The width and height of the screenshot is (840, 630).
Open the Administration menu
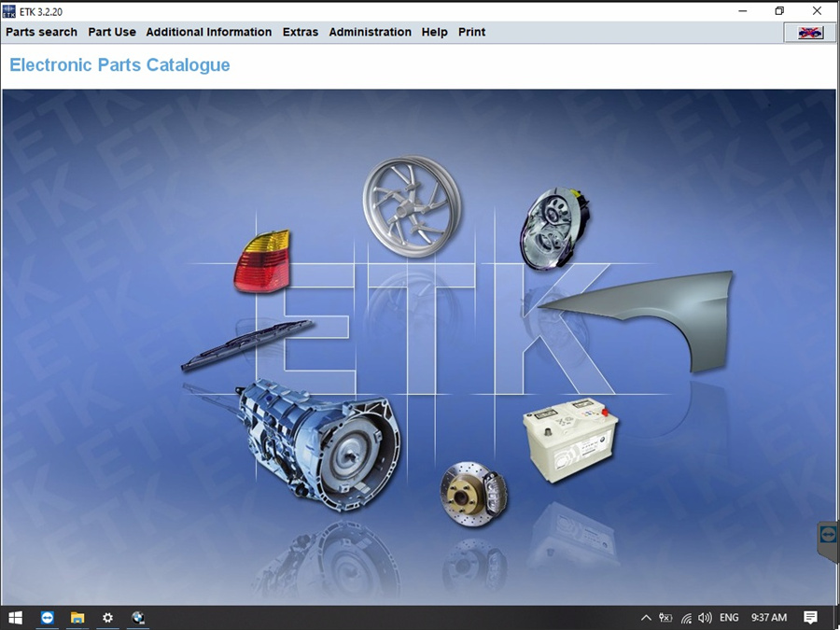[370, 32]
